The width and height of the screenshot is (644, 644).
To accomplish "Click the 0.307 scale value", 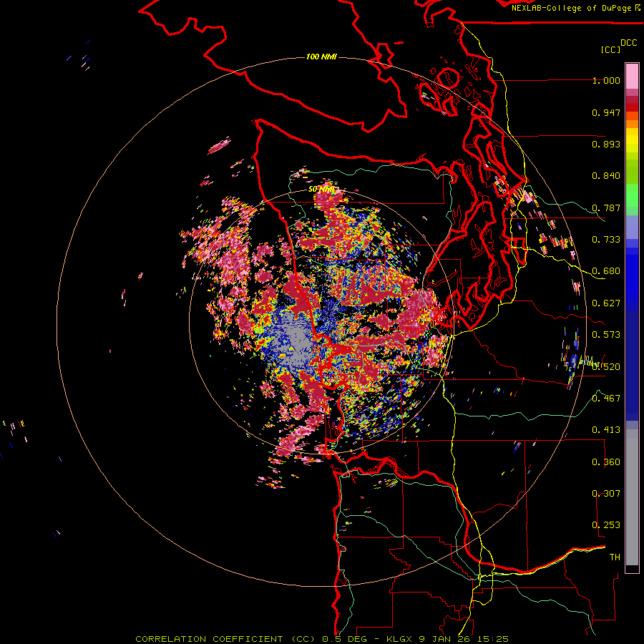I will pos(606,494).
